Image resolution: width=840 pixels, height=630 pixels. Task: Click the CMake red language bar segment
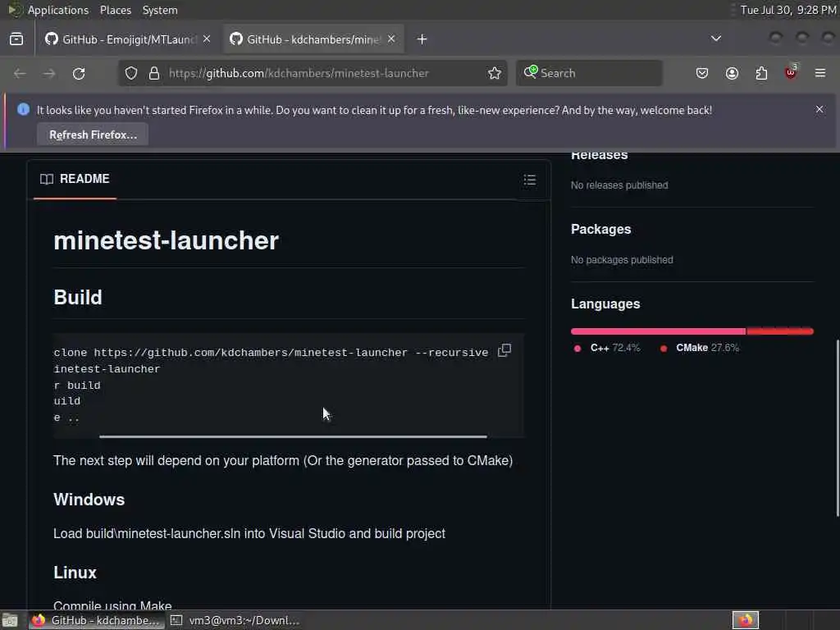coord(780,331)
